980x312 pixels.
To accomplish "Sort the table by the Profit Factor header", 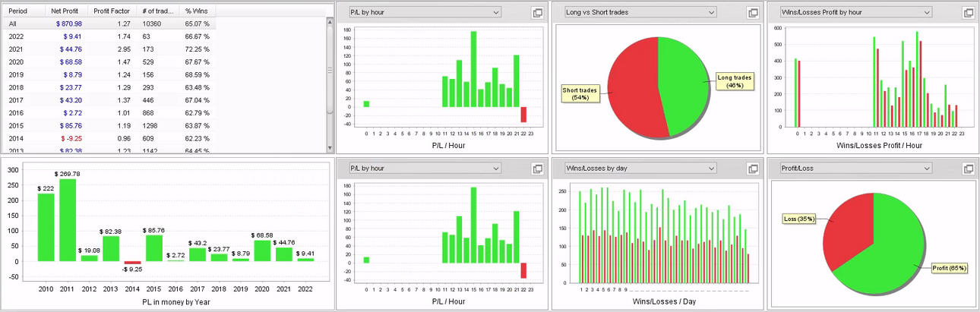I will (x=112, y=11).
